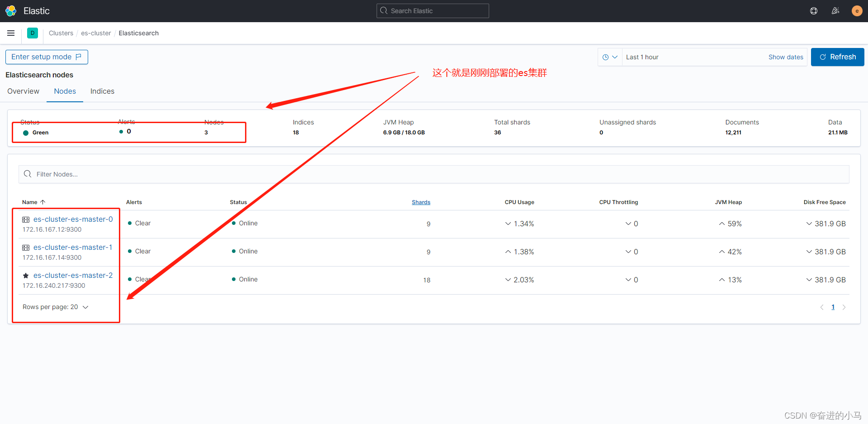This screenshot has width=868, height=424.
Task: Sort by CPU Usage column header
Action: coord(519,202)
